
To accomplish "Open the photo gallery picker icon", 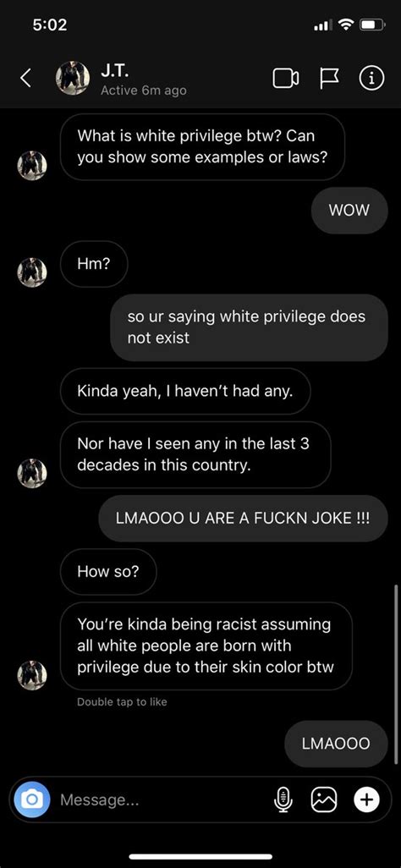I will click(324, 799).
